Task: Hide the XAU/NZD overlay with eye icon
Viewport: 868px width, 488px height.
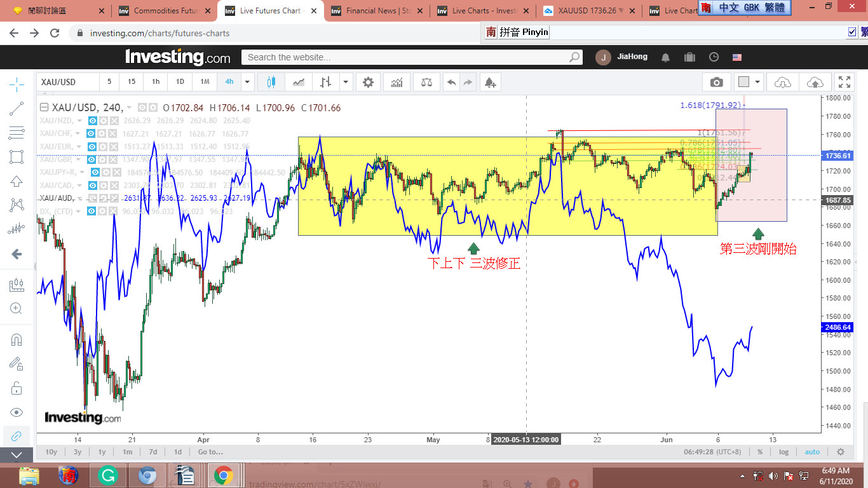Action: pyautogui.click(x=93, y=121)
